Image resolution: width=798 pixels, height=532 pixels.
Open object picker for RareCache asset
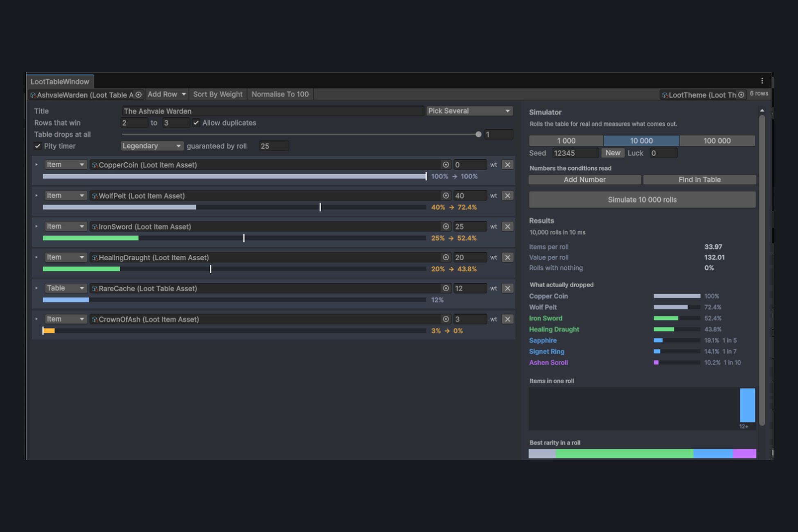pyautogui.click(x=446, y=288)
